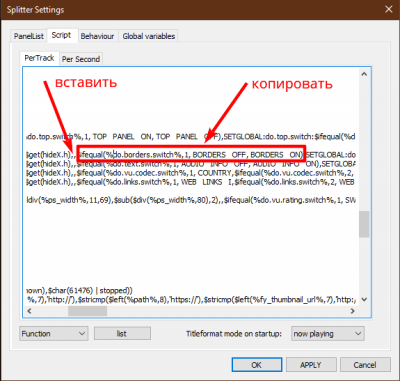400x381 pixels.
Task: Click the line containing do.text.switch
Action: click(191, 164)
